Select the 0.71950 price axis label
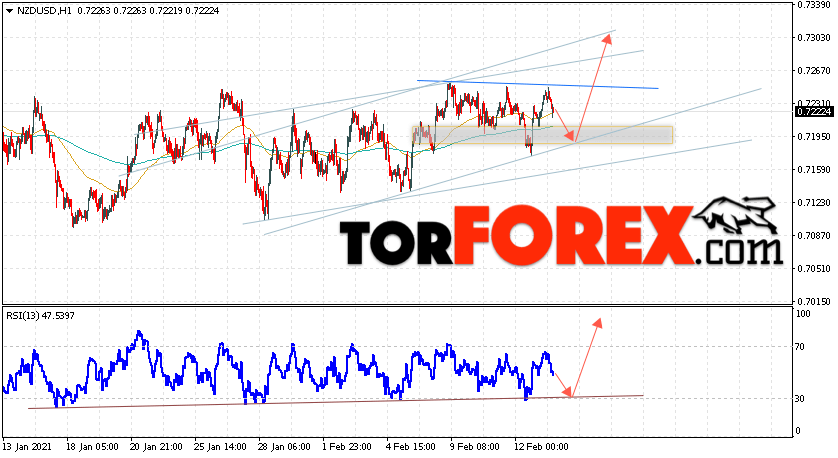 814,137
